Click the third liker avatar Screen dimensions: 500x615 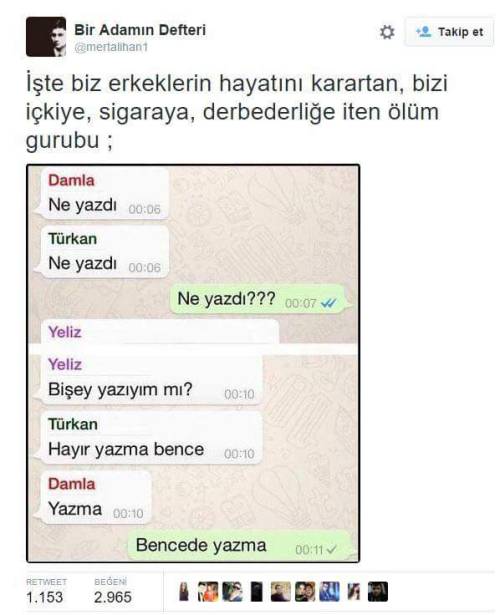tap(232, 591)
